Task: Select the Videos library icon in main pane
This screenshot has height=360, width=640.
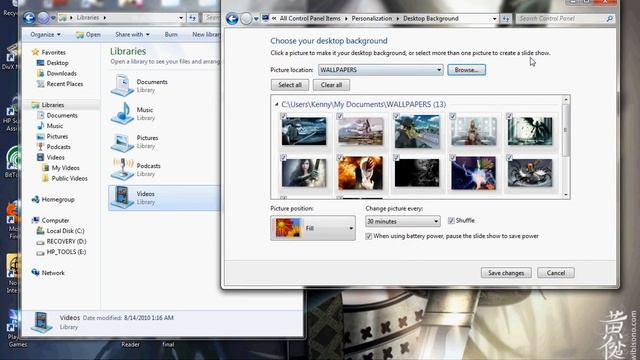Action: point(122,197)
